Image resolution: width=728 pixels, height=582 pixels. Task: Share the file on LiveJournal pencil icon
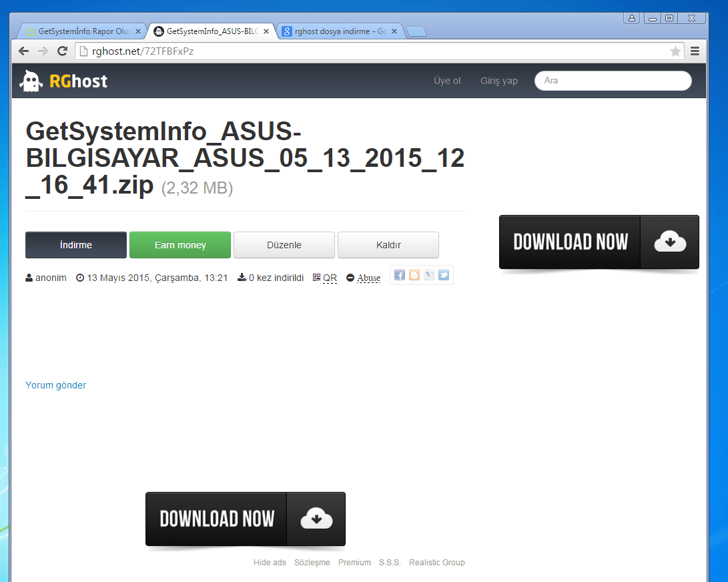coord(429,275)
